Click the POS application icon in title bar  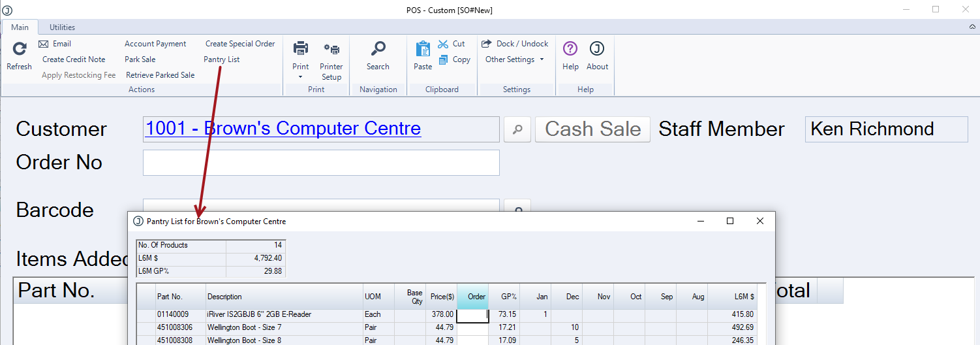tap(8, 10)
